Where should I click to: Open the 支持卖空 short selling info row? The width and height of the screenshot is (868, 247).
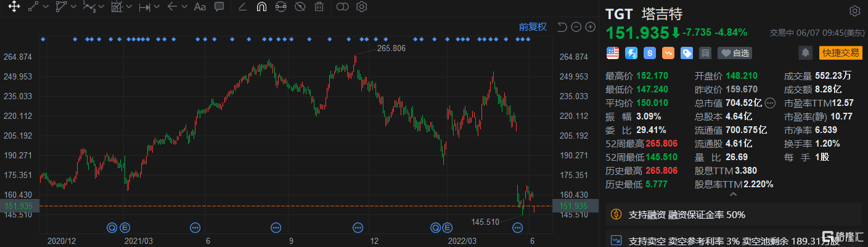click(x=734, y=239)
